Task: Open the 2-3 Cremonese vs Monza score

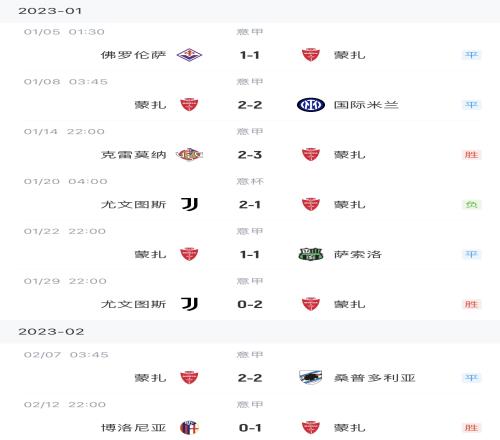Action: click(250, 155)
